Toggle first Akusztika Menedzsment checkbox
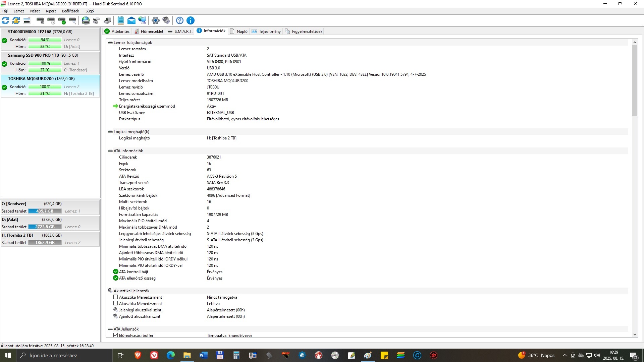The height and width of the screenshot is (362, 644). tap(116, 297)
